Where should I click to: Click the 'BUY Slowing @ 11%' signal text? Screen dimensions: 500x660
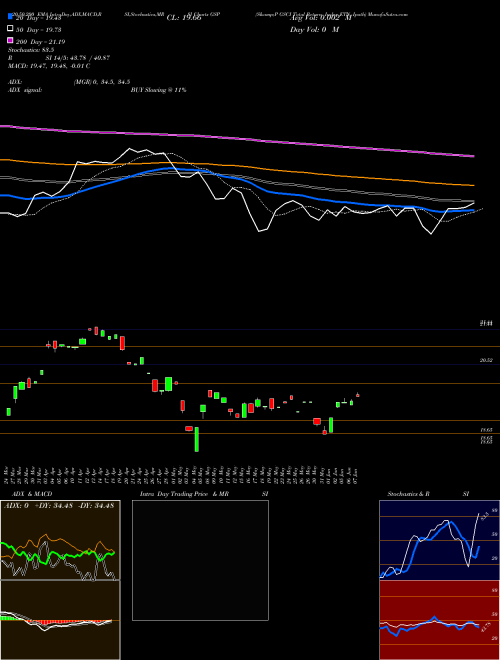click(x=158, y=90)
